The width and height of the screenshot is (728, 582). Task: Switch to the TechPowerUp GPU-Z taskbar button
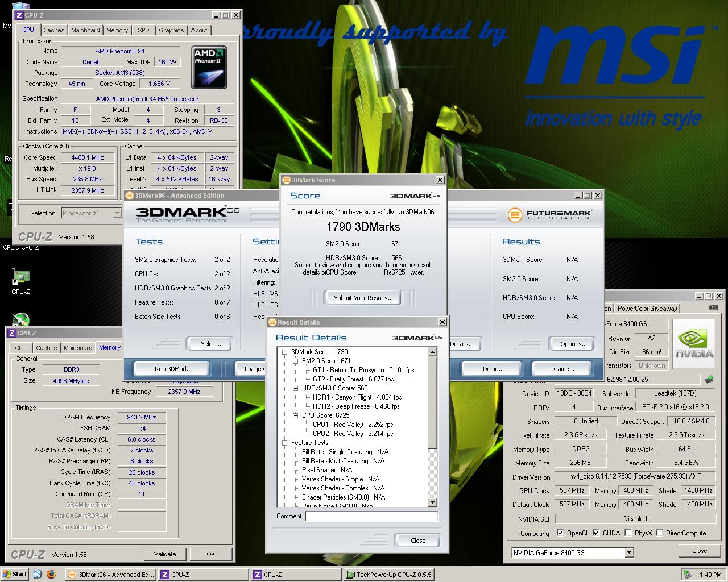click(x=388, y=575)
